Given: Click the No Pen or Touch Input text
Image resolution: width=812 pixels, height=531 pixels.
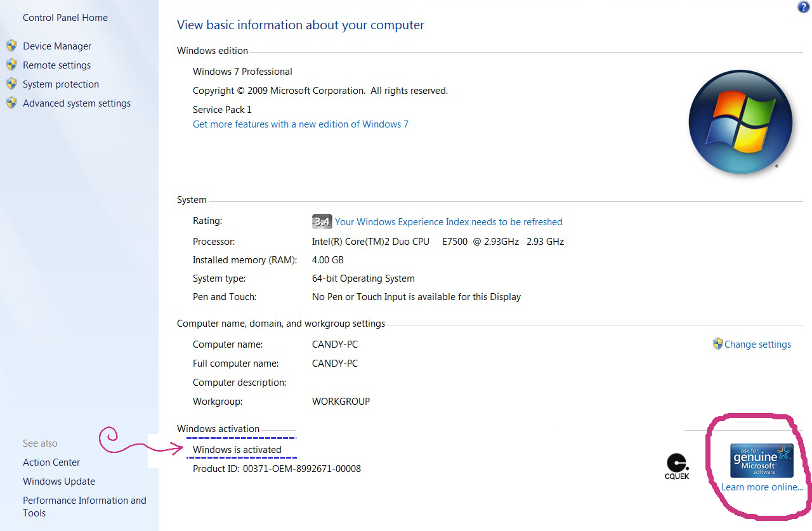Looking at the screenshot, I should 416,297.
